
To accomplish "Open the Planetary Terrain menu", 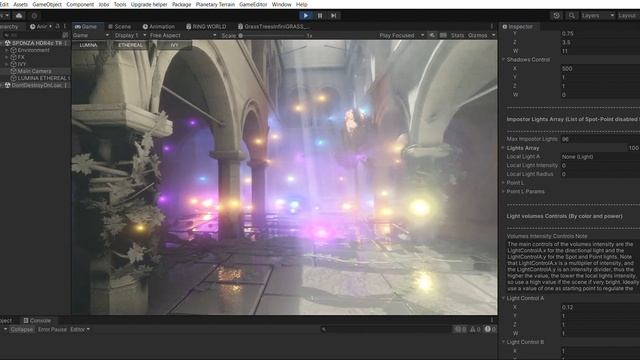I will point(215,4).
